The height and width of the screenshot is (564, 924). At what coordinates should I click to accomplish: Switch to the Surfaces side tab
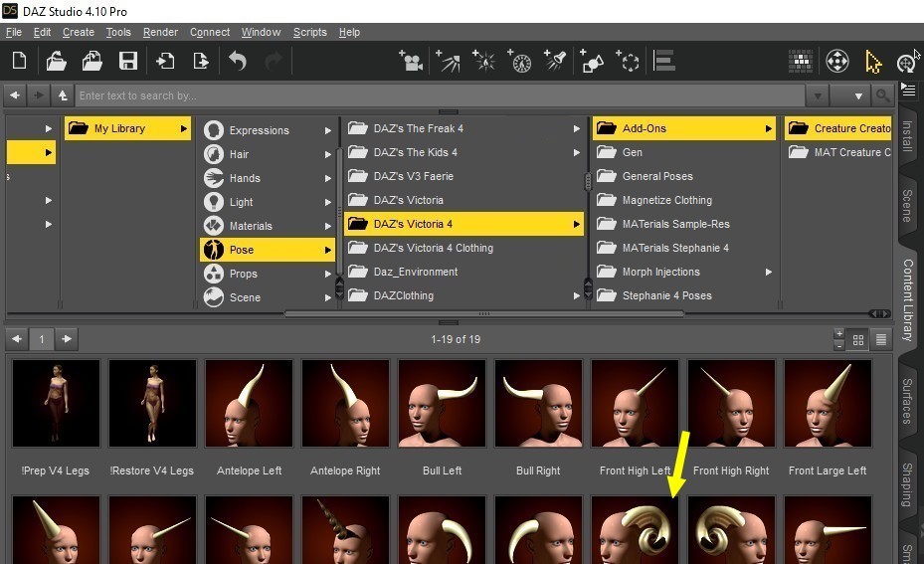point(907,401)
